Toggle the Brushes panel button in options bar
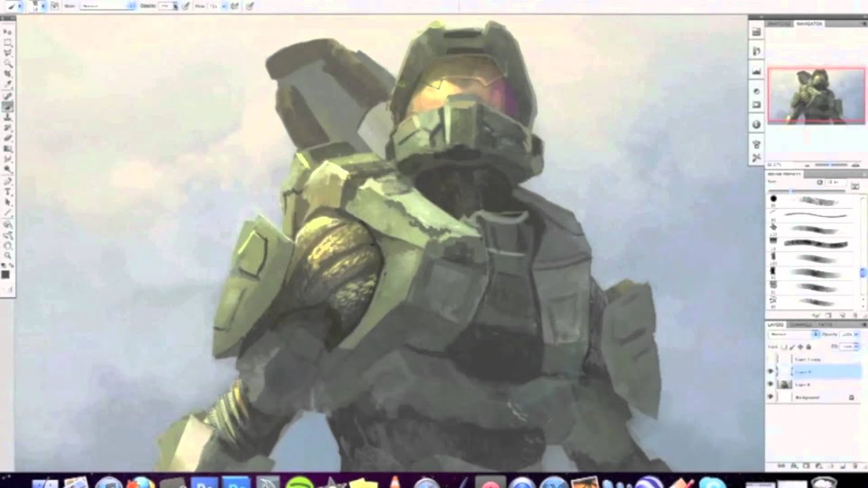Image resolution: width=868 pixels, height=488 pixels. (55, 5)
